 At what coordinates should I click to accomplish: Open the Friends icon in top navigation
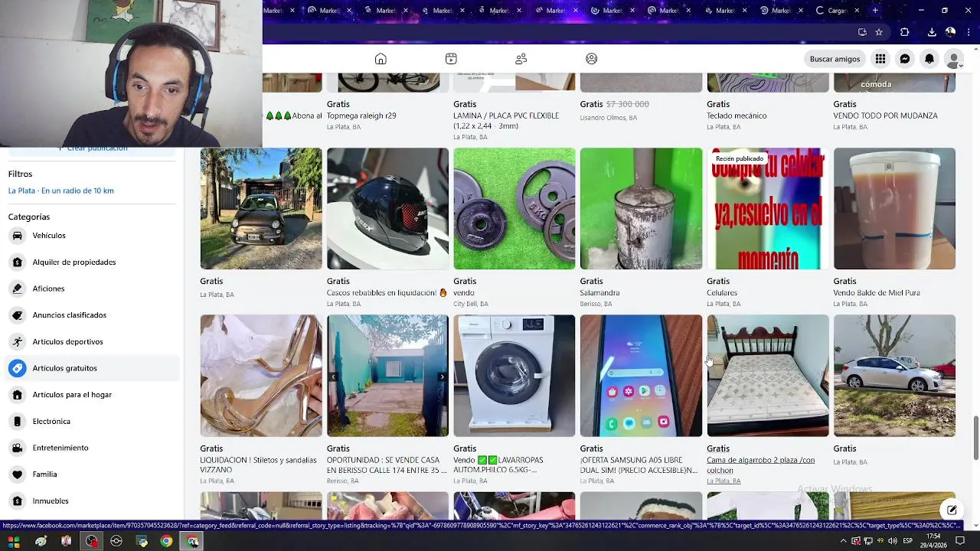(x=521, y=59)
